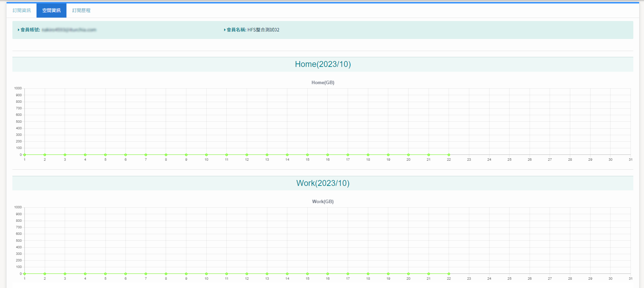
Task: Select day 20 data point on Work chart
Action: [408, 274]
